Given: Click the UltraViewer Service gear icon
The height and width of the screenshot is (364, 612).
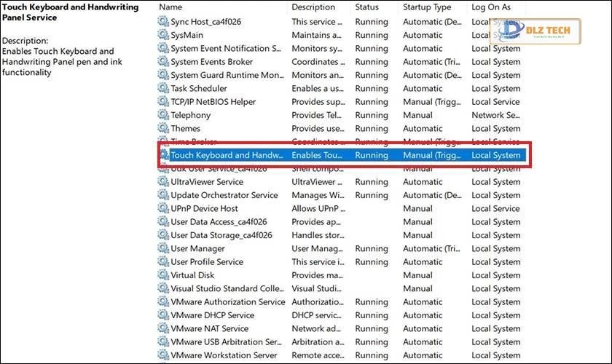Looking at the screenshot, I should click(x=162, y=182).
